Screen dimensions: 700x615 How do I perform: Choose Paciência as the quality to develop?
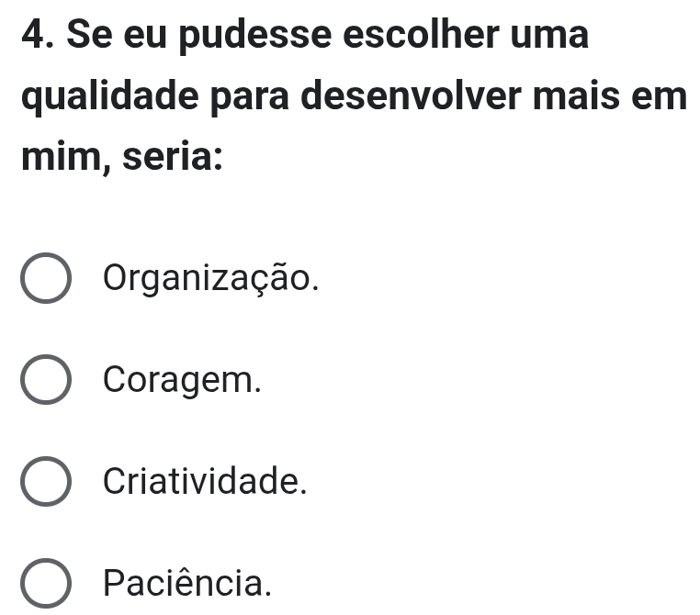tap(44, 585)
